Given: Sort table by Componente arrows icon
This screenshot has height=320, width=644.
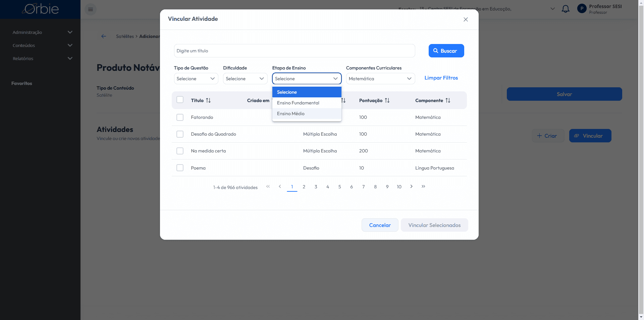Looking at the screenshot, I should pyautogui.click(x=448, y=100).
